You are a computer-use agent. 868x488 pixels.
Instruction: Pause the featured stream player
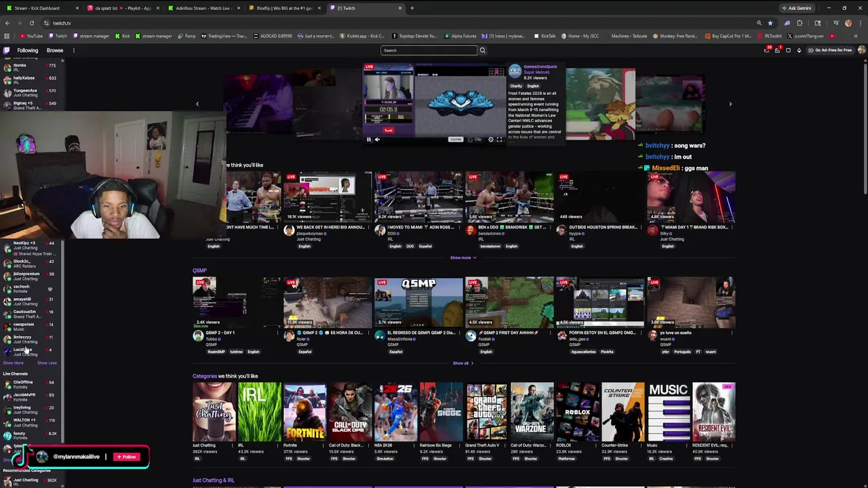[369, 140]
